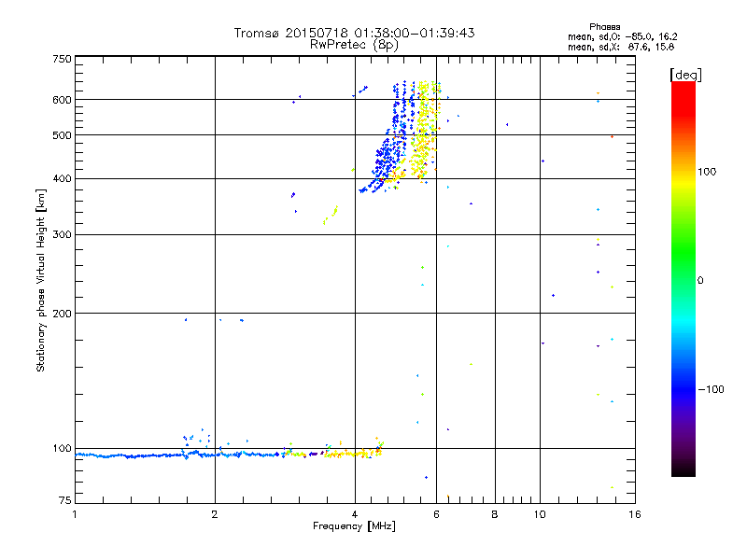Image resolution: width=747 pixels, height=560 pixels.
Task: Click the x-axis tick label "6"
Action: point(436,514)
